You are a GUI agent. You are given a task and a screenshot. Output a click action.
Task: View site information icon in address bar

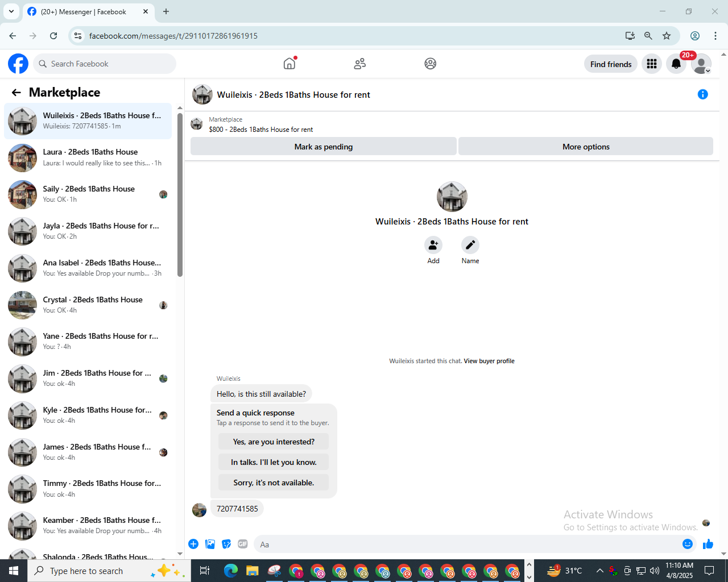78,36
